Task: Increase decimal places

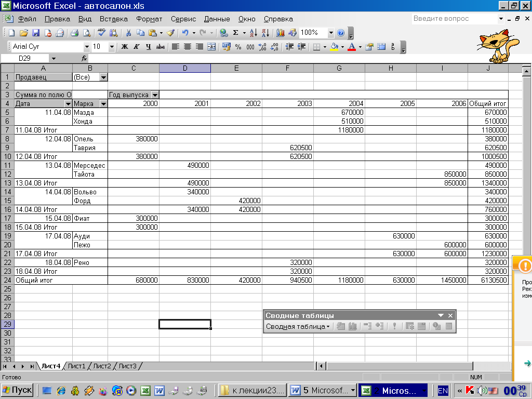Action: point(262,47)
